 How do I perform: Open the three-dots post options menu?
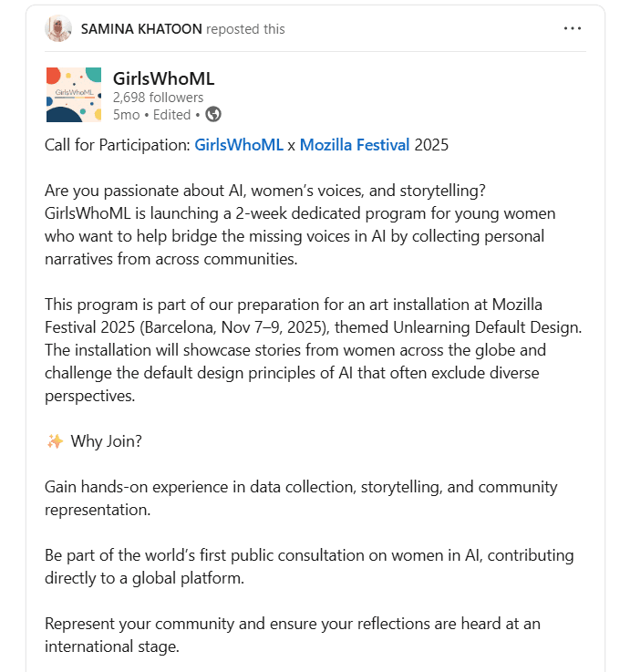(572, 28)
